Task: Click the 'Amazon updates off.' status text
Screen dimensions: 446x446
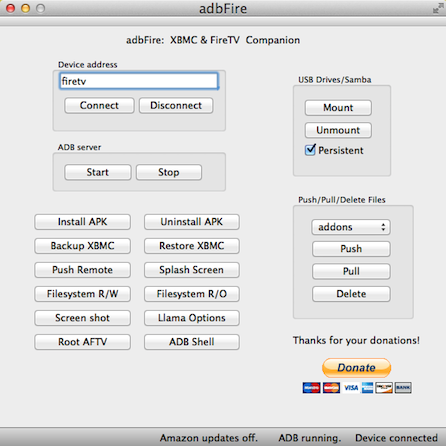Action: [209, 438]
